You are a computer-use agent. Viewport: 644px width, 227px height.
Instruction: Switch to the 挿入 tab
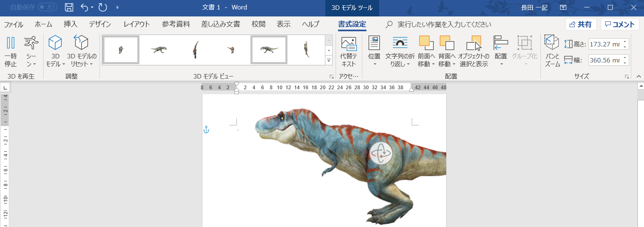coord(70,24)
